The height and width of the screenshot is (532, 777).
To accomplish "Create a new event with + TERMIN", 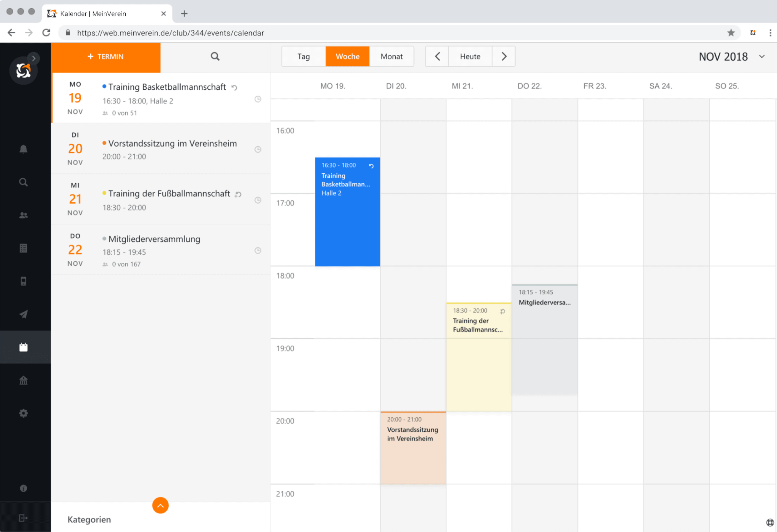I will [106, 57].
